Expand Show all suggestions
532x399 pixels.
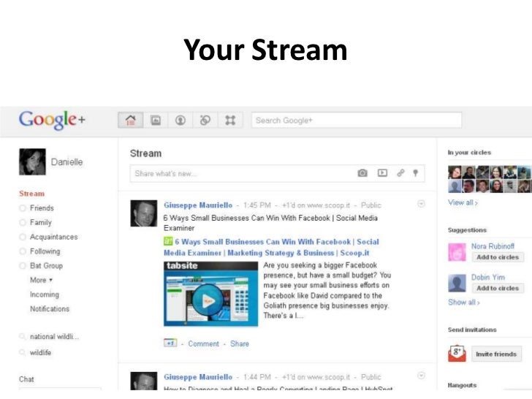tap(464, 302)
